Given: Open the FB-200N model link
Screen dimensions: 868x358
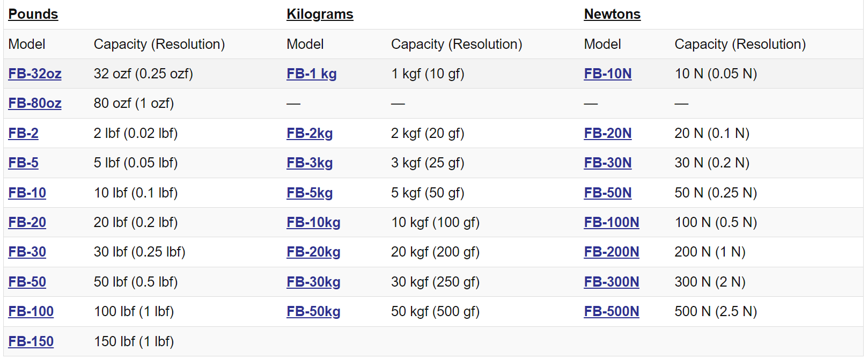Looking at the screenshot, I should pos(612,252).
